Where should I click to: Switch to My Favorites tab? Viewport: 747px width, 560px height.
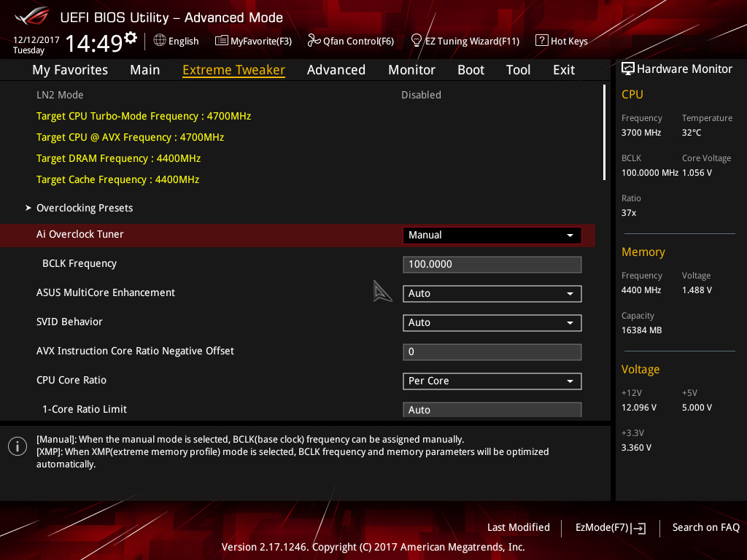pos(70,70)
